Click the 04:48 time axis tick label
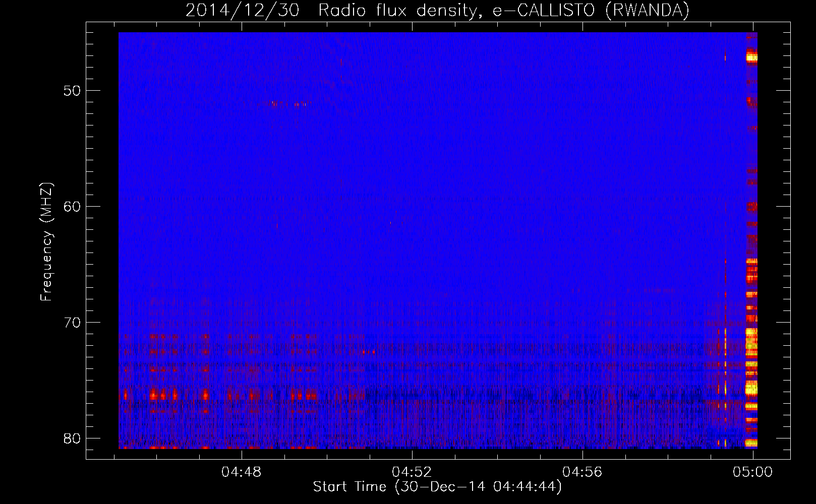The image size is (816, 504). click(242, 472)
